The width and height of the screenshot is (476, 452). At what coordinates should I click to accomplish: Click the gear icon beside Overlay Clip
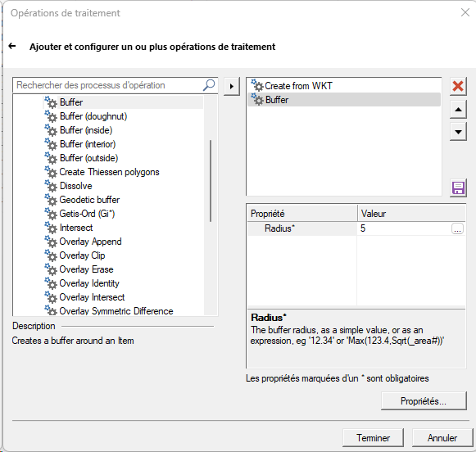[51, 255]
